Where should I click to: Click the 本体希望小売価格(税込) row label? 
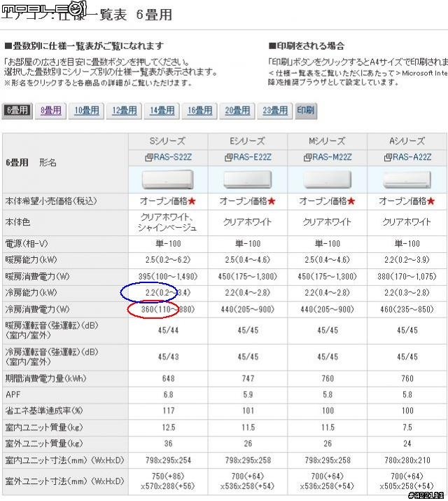[x=50, y=201]
